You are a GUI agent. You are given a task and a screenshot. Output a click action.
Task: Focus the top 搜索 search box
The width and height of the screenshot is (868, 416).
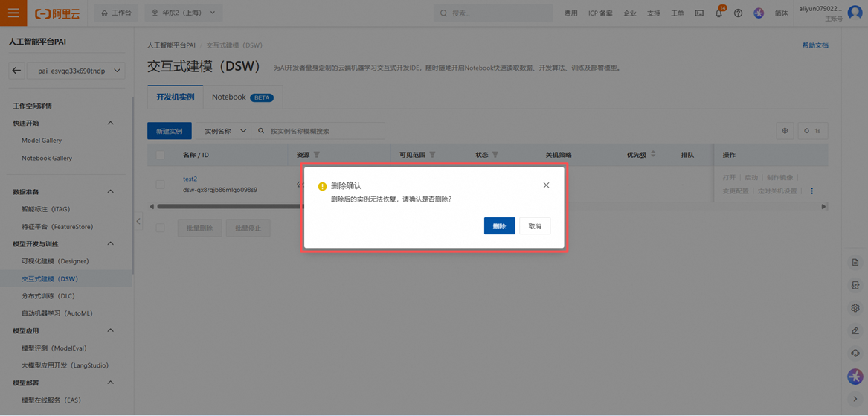[493, 13]
